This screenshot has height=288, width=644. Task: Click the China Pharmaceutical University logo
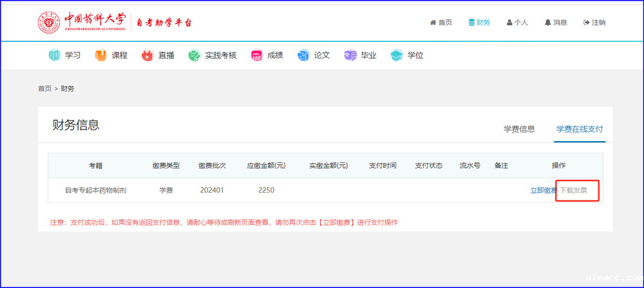tap(48, 23)
